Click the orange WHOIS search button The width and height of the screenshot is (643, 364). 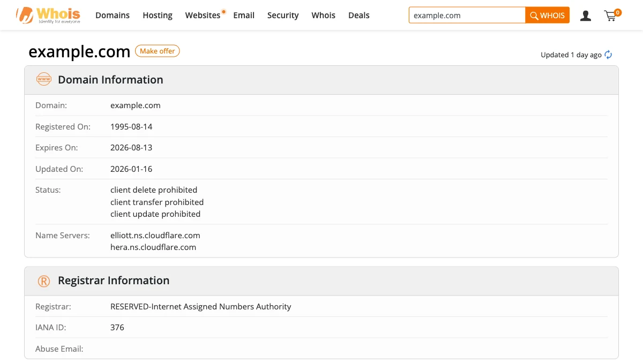pos(548,16)
